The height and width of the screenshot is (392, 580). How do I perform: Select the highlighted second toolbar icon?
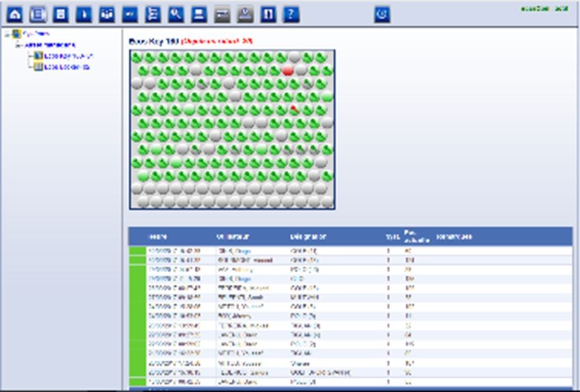pyautogui.click(x=38, y=13)
